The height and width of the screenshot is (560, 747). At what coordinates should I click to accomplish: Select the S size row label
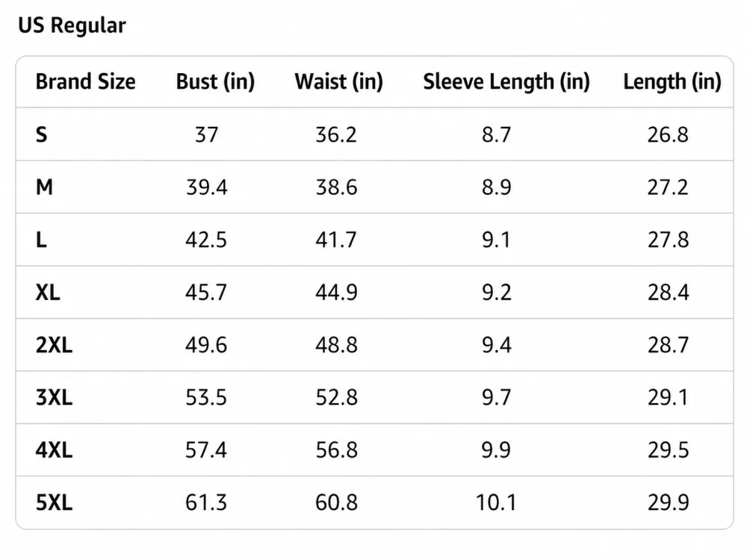pos(41,134)
